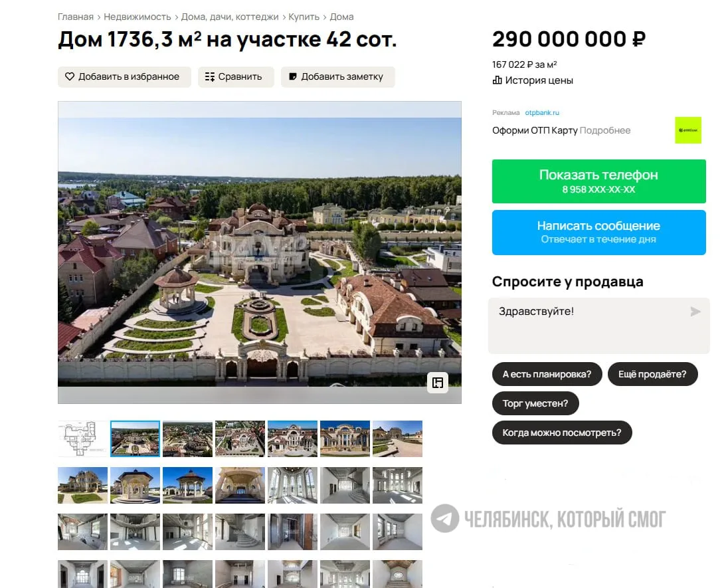The height and width of the screenshot is (588, 724).
Task: Go to Дома, дачи, коттеджи breadcrumb
Action: [x=230, y=17]
